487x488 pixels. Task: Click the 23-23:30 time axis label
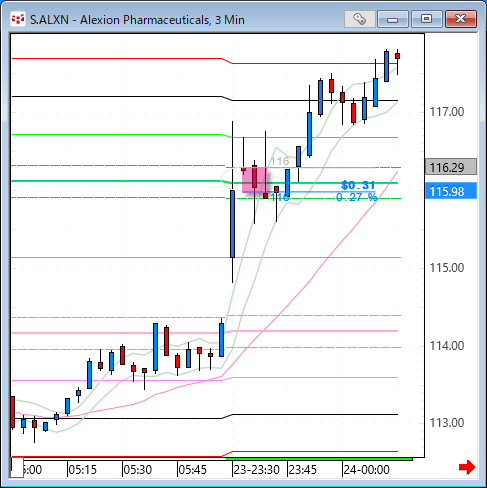pyautogui.click(x=256, y=470)
